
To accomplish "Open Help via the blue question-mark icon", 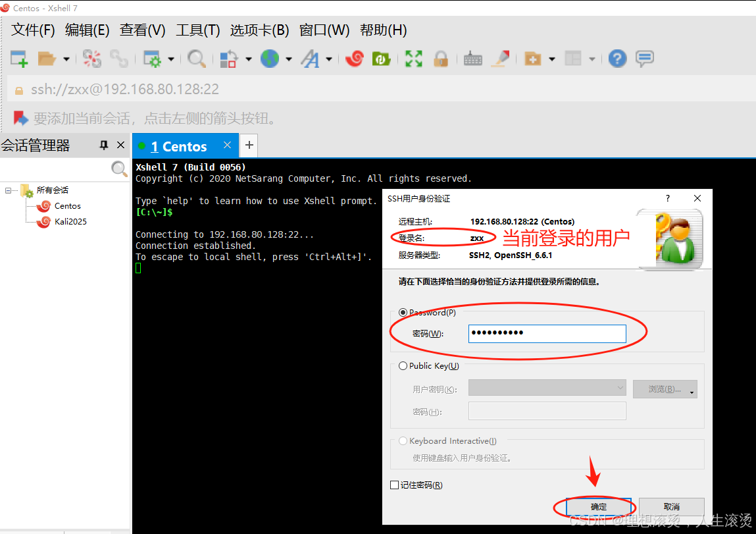I will [x=617, y=59].
